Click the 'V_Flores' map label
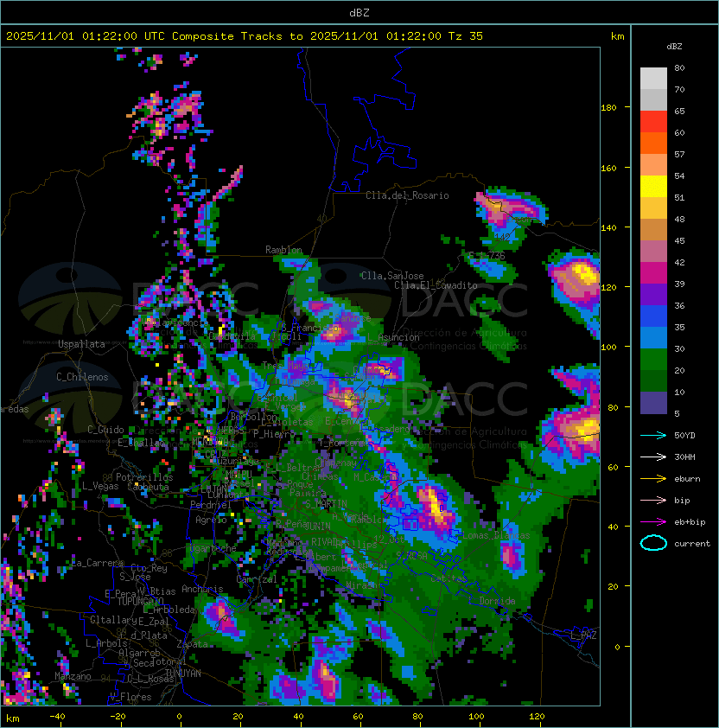This screenshot has width=719, height=728. tap(130, 697)
